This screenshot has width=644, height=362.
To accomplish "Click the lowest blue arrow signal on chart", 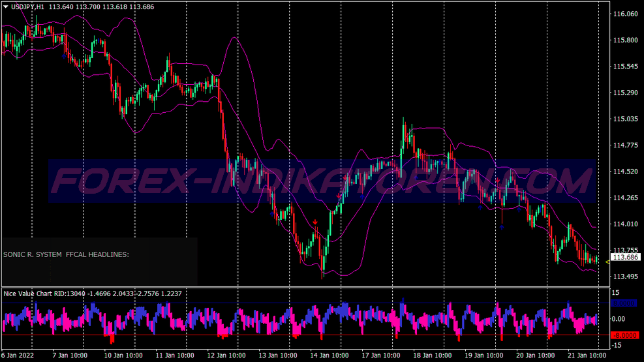I will [x=502, y=227].
